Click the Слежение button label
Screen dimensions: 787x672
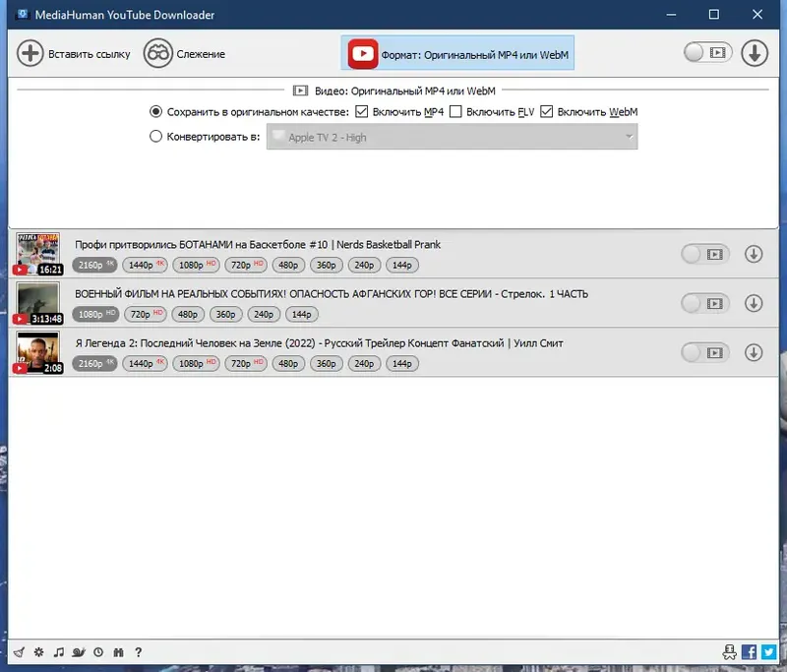[201, 54]
